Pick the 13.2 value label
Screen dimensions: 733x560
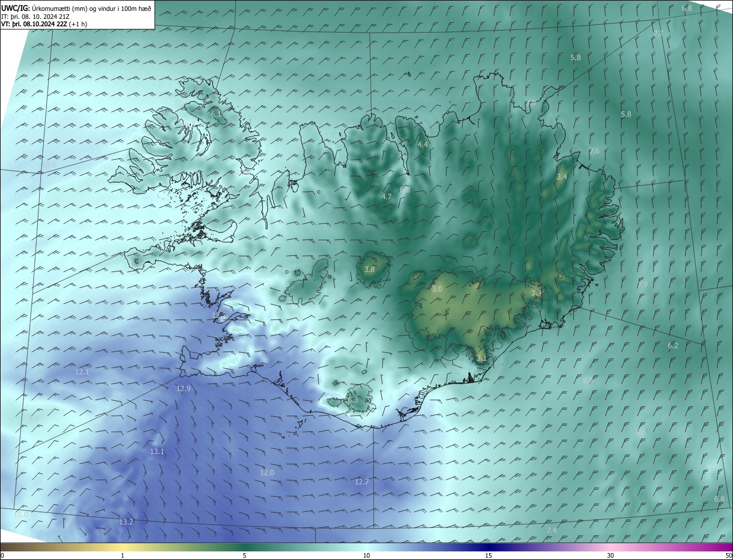(126, 522)
